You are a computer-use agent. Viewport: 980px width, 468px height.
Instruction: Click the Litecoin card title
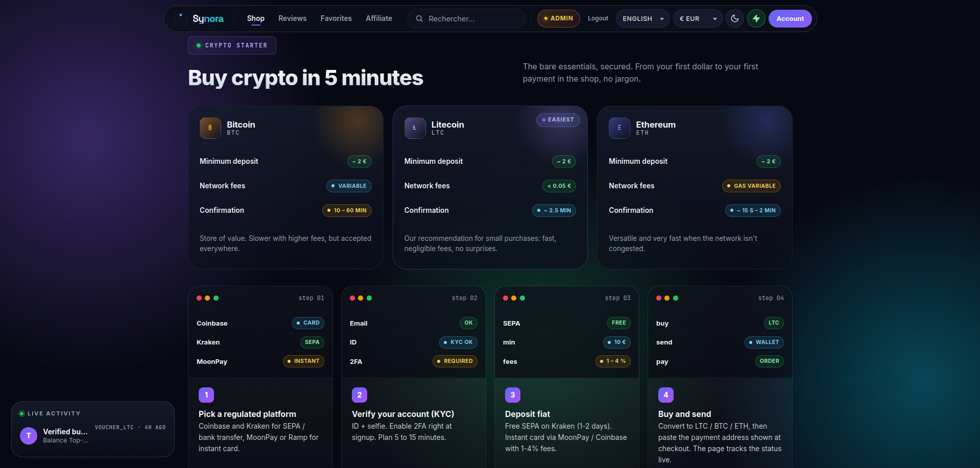click(448, 125)
